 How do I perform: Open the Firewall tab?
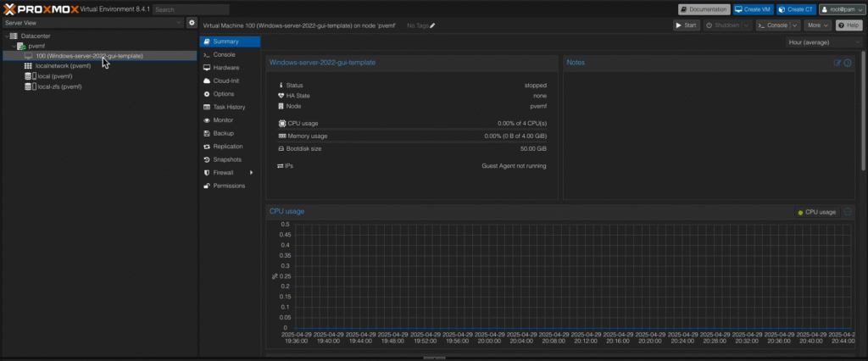pyautogui.click(x=230, y=173)
